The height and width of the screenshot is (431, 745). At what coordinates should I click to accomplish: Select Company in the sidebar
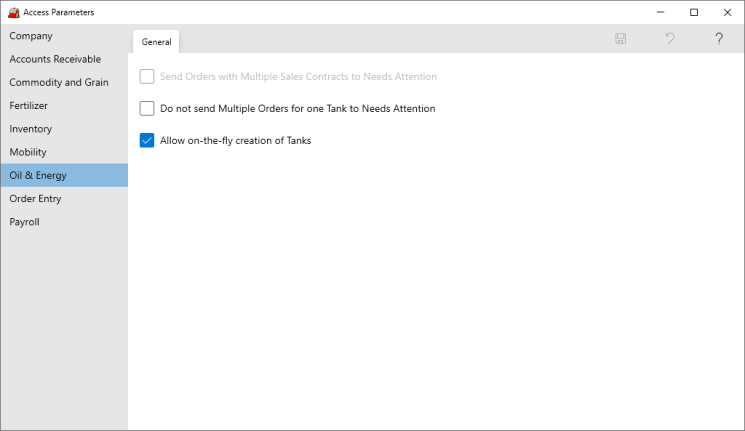(x=31, y=36)
